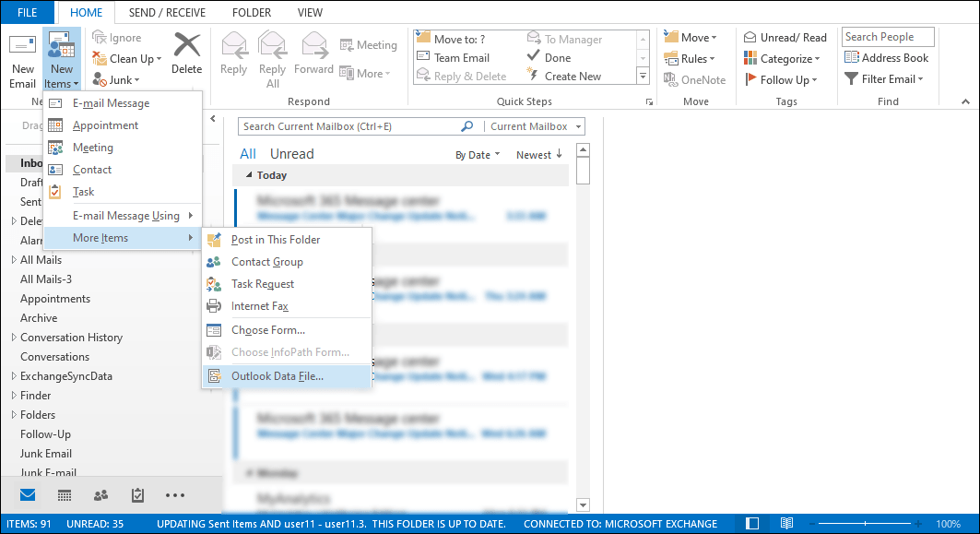The height and width of the screenshot is (534, 980).
Task: Select Outlook Data File... in submenu
Action: (287, 376)
